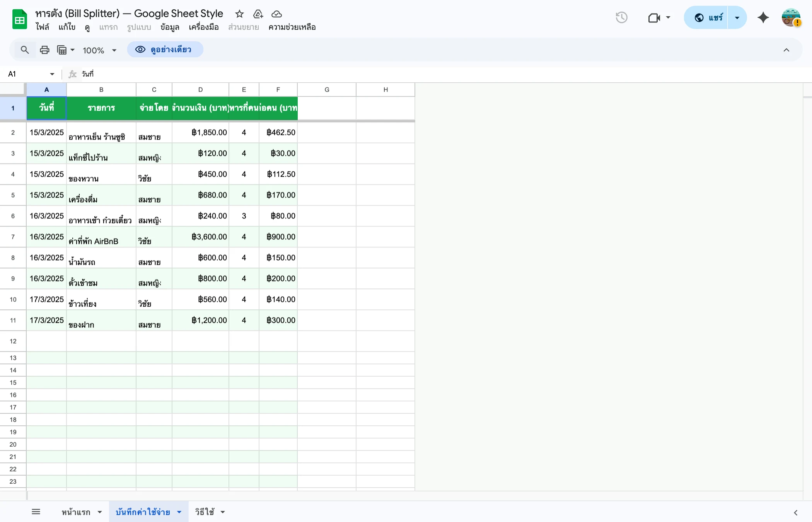Open the all sheets list icon
The image size is (812, 522).
coord(36,512)
